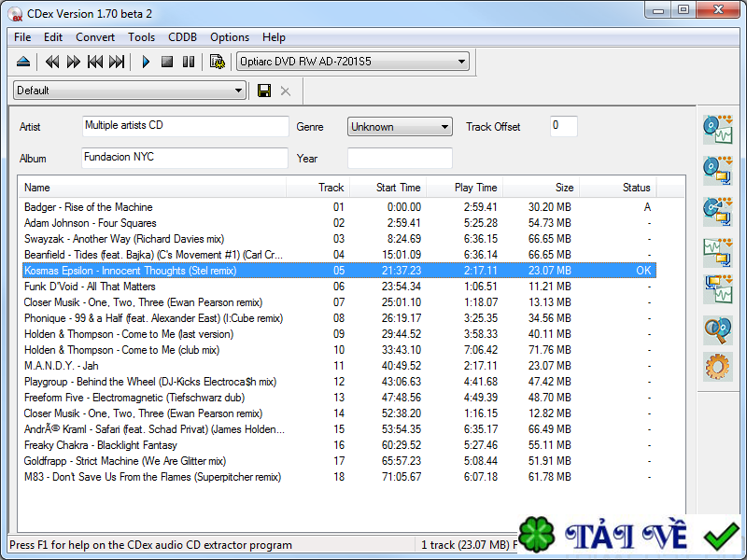Click the Name column header
Image resolution: width=747 pixels, height=560 pixels.
point(37,188)
